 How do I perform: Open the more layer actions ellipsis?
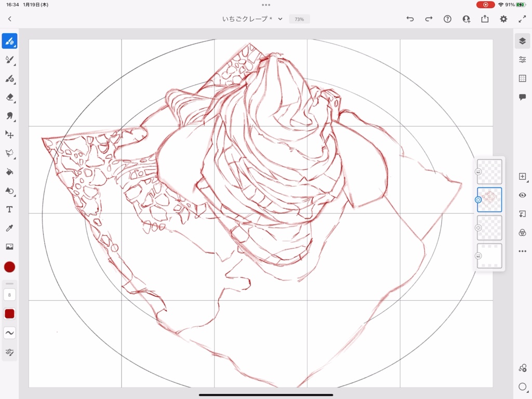pos(523,251)
